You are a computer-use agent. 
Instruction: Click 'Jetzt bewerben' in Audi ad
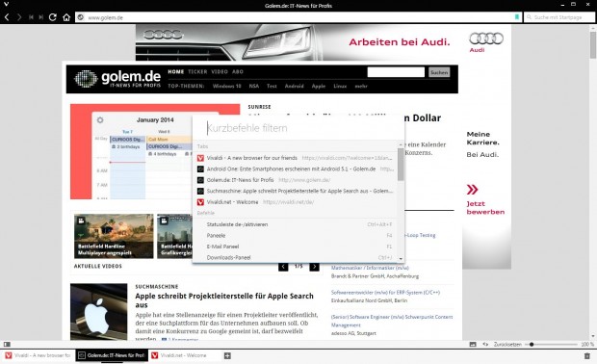click(x=485, y=208)
